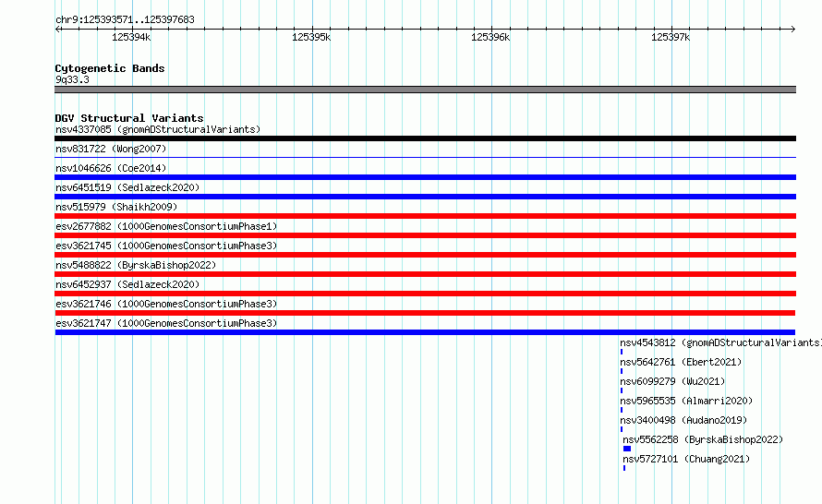Select the red nsv515979 variant bar
The width and height of the screenshot is (822, 504).
tap(425, 216)
